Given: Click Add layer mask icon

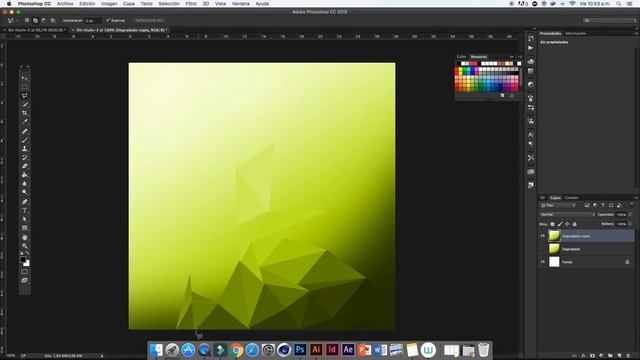Looking at the screenshot, I should 592,356.
